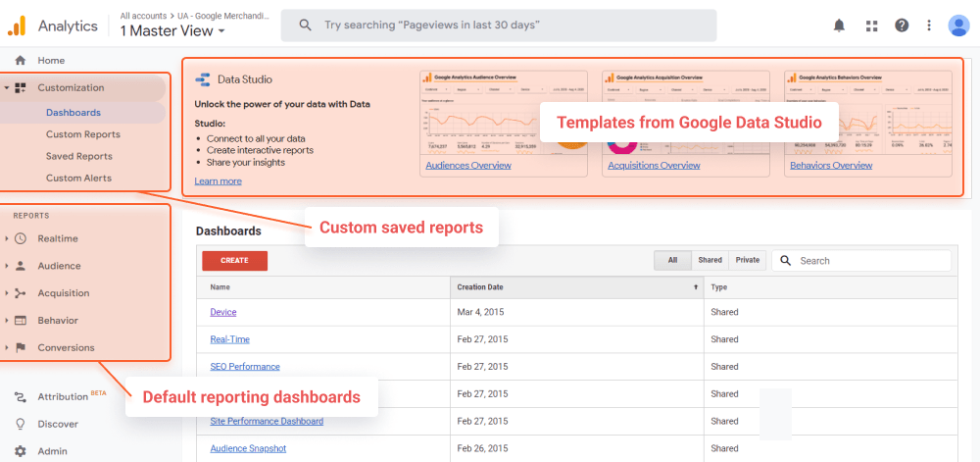Open Saved Reports in sidebar
Viewport: 980px width, 462px height.
(78, 156)
